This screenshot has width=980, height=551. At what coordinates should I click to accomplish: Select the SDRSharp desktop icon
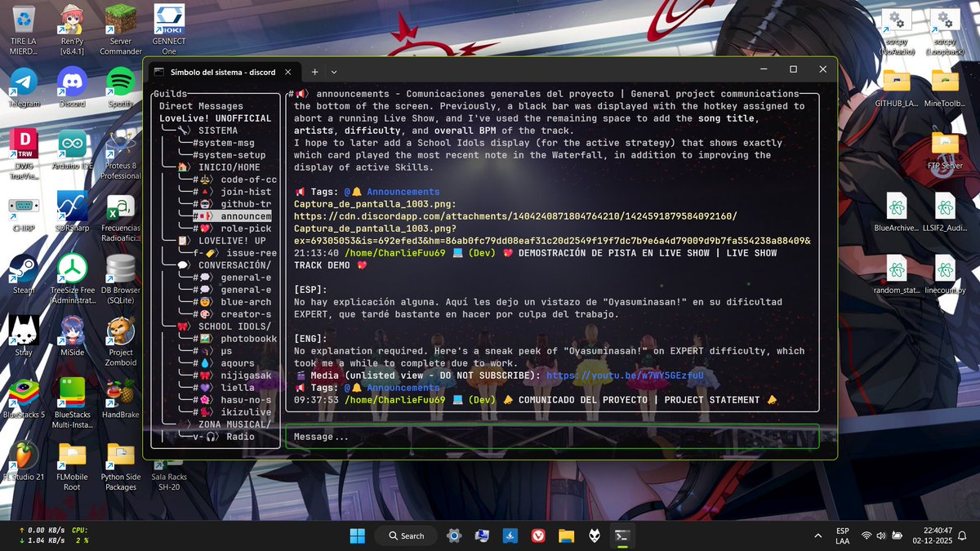(x=72, y=213)
